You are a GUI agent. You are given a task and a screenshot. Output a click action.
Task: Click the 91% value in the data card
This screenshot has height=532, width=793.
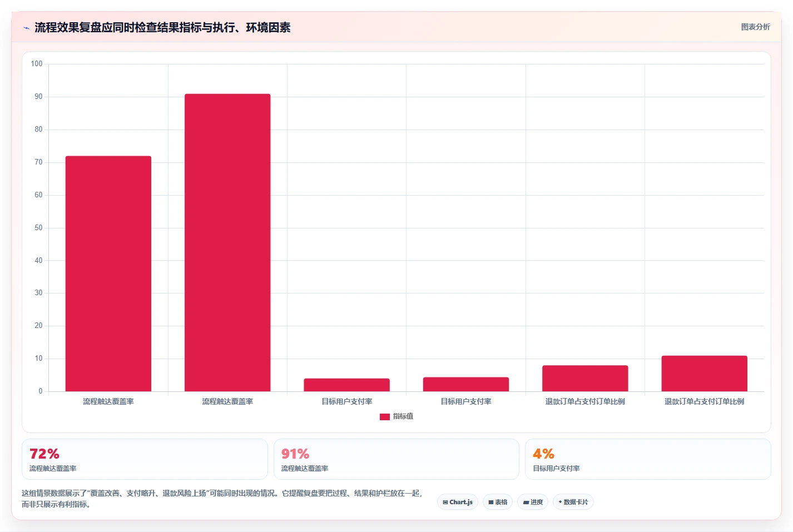[x=295, y=454]
